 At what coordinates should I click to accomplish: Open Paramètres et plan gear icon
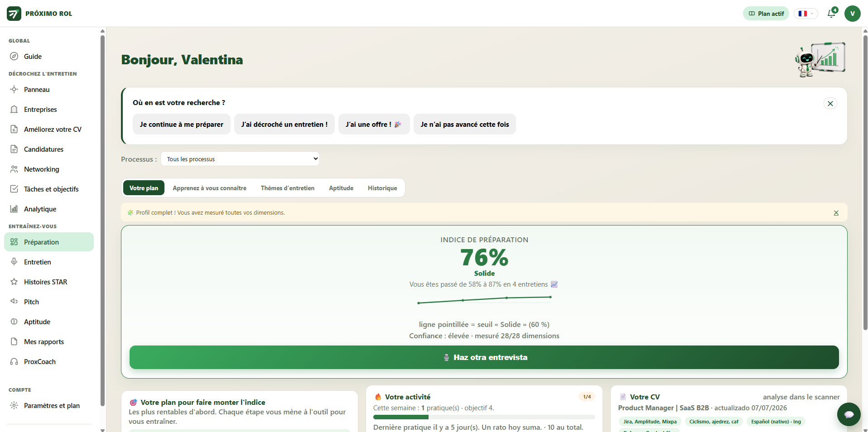click(x=14, y=405)
